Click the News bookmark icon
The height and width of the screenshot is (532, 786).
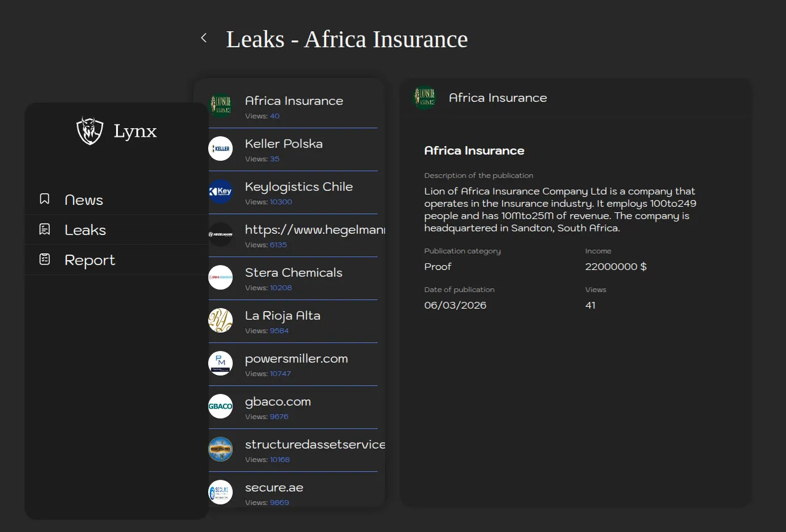(45, 199)
